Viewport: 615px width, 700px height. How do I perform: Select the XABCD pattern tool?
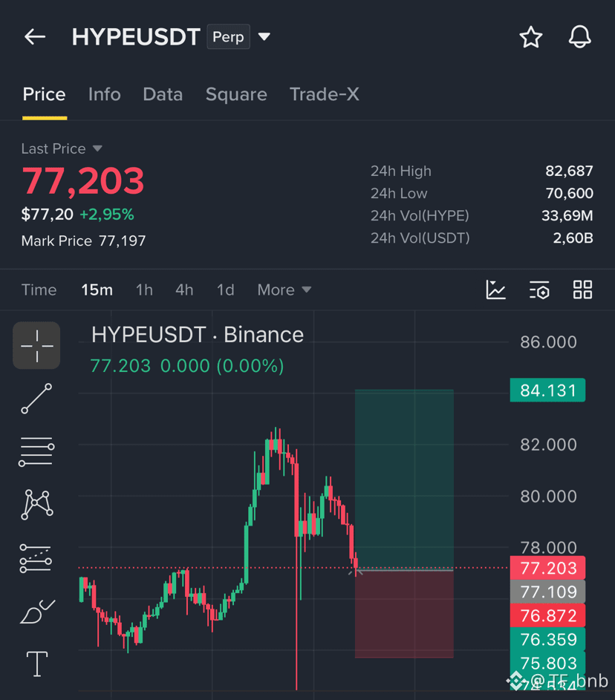[x=37, y=505]
